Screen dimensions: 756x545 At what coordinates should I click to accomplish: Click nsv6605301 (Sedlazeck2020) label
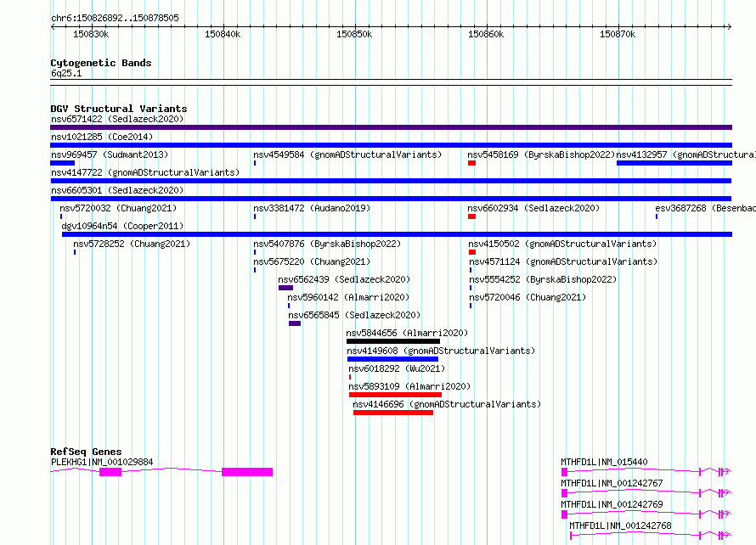[117, 190]
